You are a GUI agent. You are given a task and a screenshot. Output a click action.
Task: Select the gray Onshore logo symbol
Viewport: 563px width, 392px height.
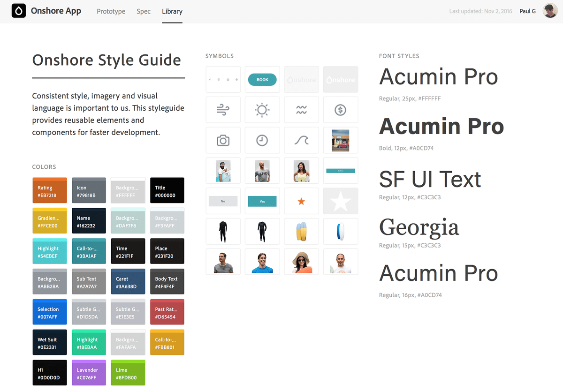tap(301, 79)
